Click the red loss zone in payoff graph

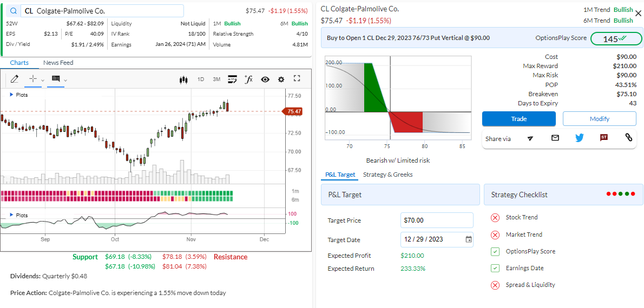407,122
